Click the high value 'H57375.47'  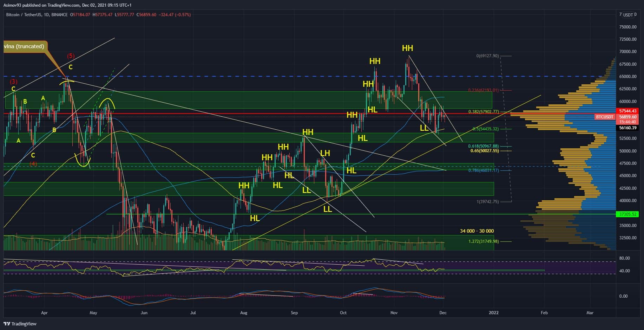103,15
